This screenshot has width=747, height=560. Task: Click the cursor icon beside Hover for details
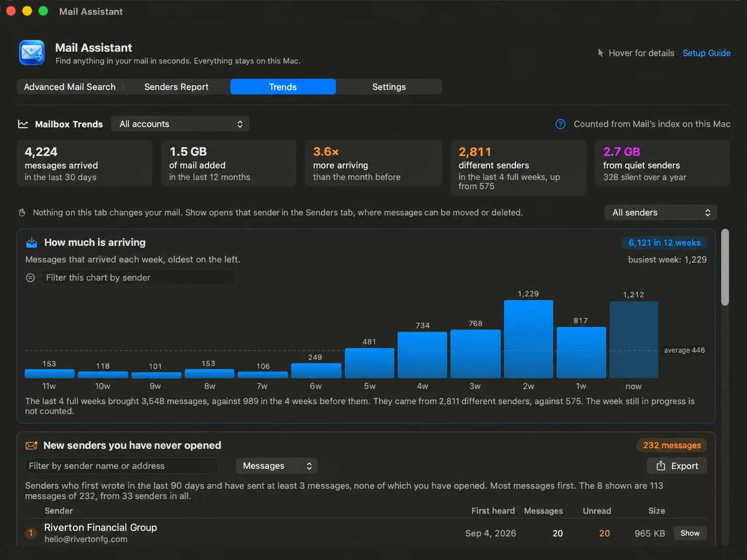[x=600, y=53]
